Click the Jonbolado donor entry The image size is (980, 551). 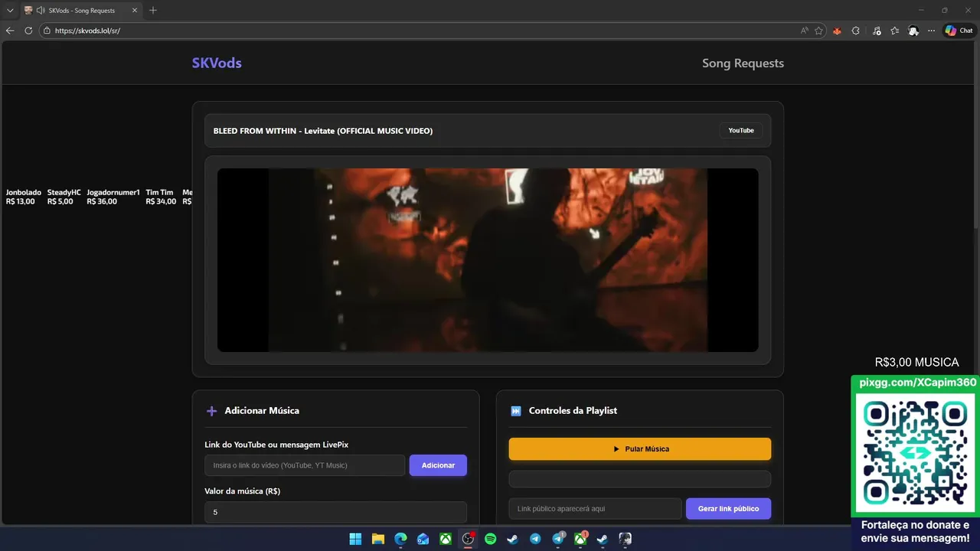24,197
